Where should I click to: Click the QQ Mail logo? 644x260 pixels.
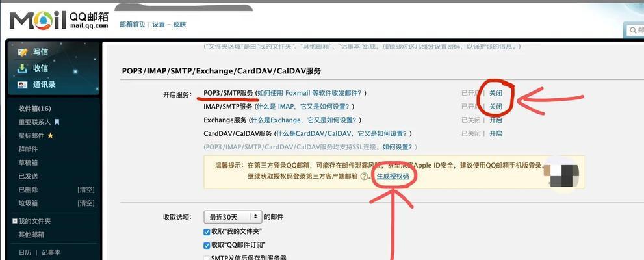[59, 21]
